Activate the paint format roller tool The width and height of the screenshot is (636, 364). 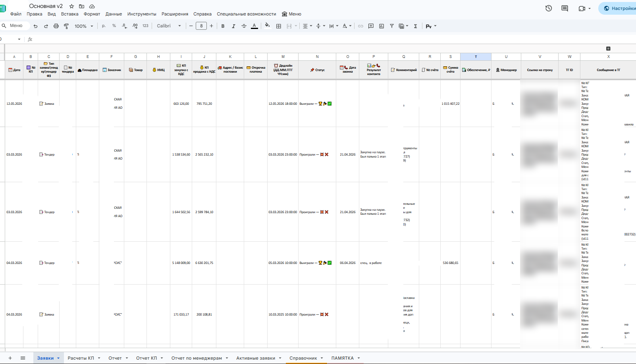tap(66, 26)
